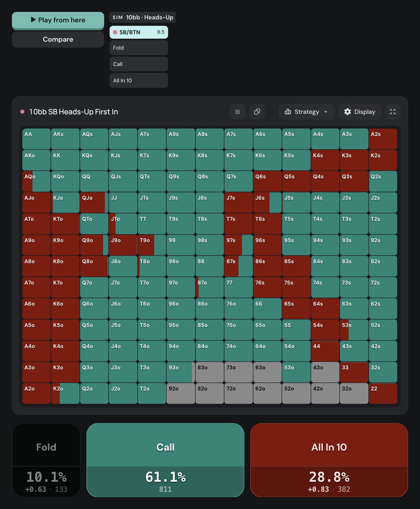Viewport: 420px width, 509px height.
Task: Click the Q6s hand cell
Action: click(267, 181)
